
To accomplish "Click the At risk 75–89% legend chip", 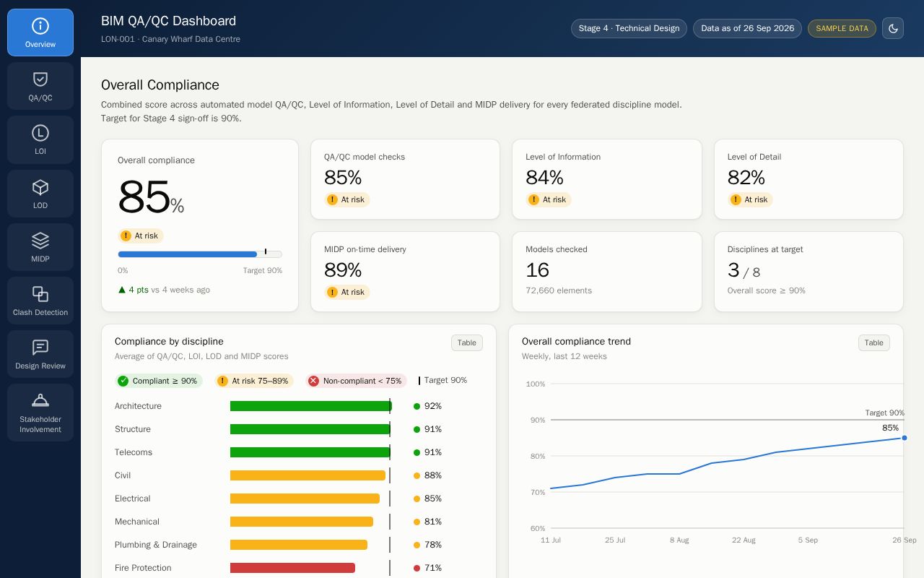I will (255, 381).
